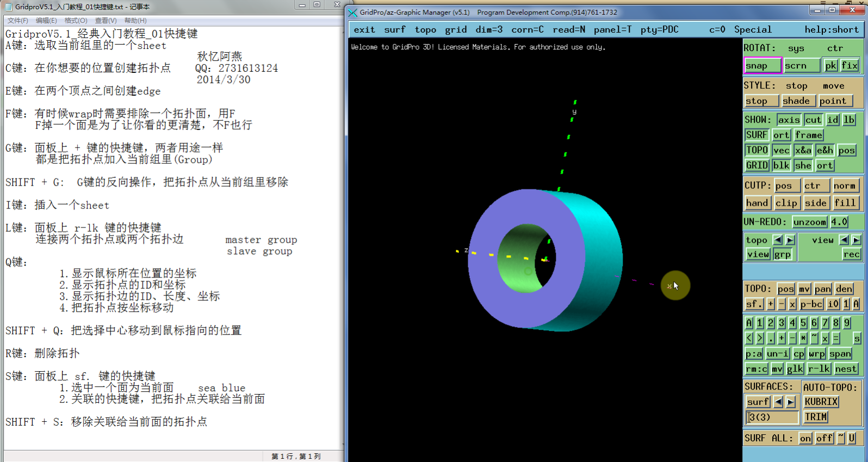Screen dimensions: 868x462
Task: Click the next surface arrow in SURFACES
Action: (x=791, y=402)
